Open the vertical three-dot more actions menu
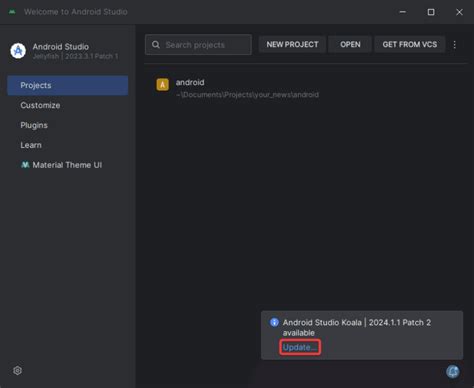474x388 pixels. (455, 45)
